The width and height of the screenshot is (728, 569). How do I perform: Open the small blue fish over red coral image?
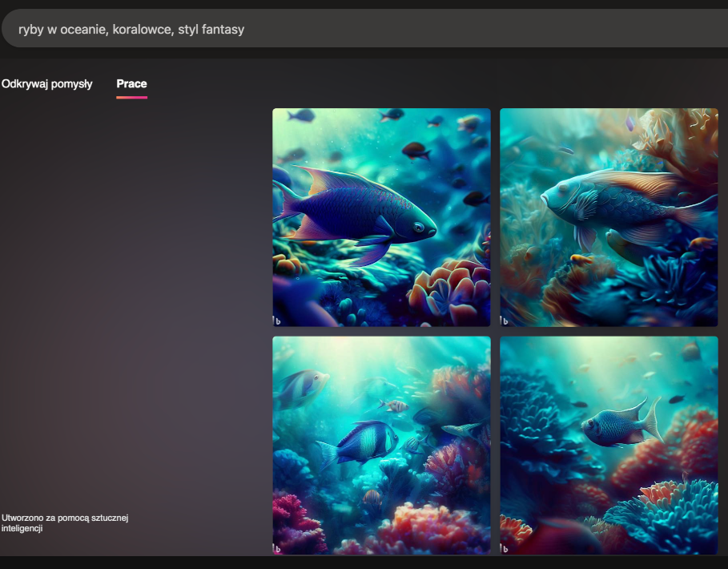609,445
